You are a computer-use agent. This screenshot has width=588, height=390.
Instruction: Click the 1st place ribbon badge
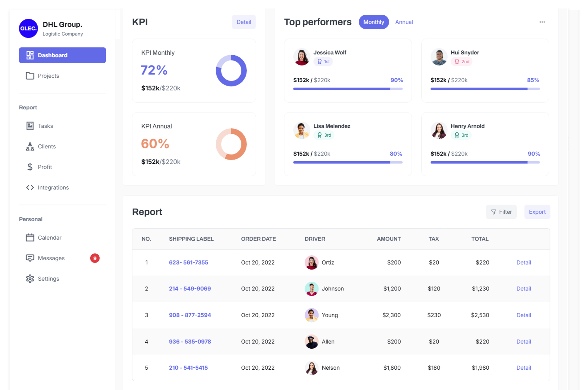[323, 61]
